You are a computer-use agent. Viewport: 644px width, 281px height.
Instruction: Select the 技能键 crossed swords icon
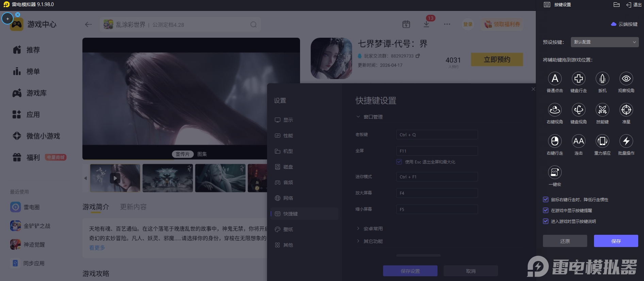point(602,110)
